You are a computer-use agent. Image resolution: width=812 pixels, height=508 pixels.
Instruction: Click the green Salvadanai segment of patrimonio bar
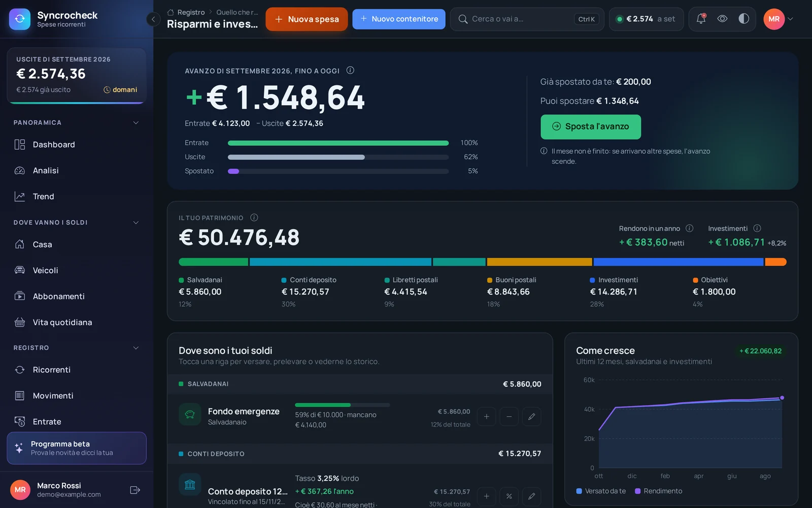pyautogui.click(x=213, y=262)
